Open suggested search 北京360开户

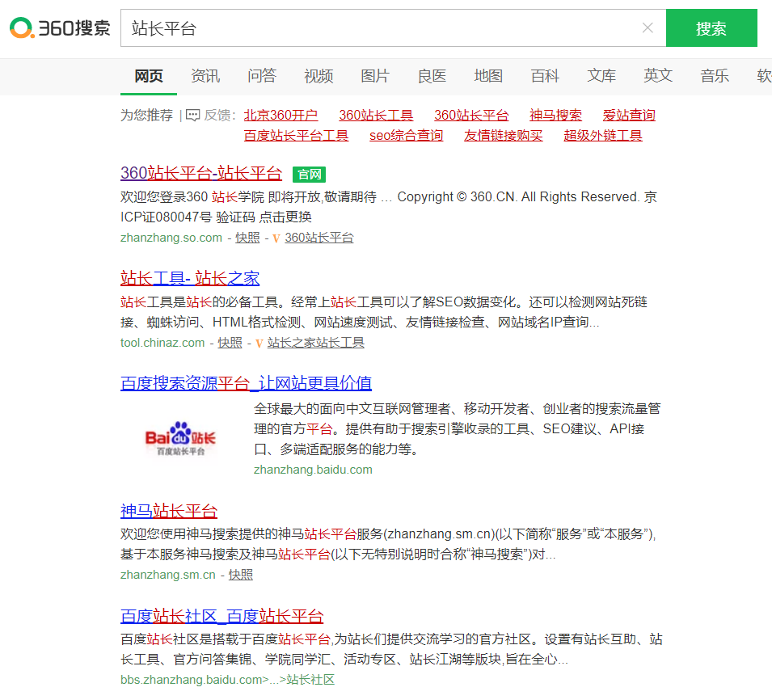tap(281, 116)
